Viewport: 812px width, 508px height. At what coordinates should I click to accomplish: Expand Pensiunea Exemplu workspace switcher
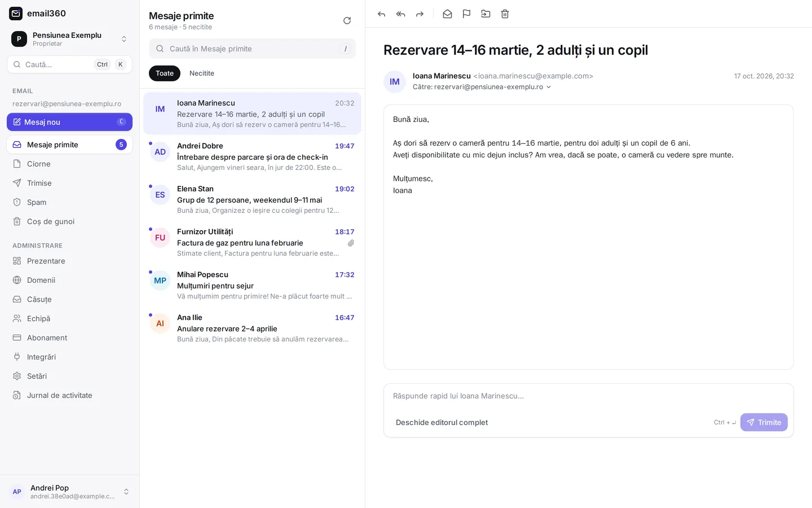tap(69, 39)
